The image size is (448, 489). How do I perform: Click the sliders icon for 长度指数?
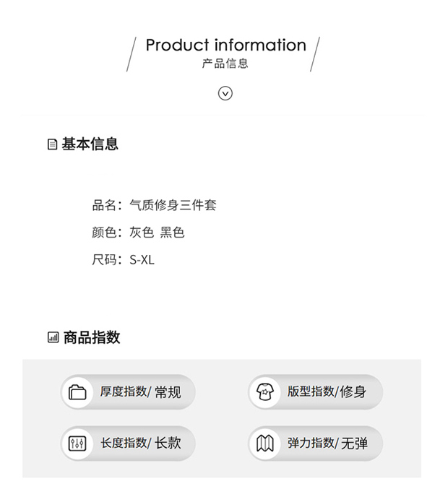(x=77, y=443)
